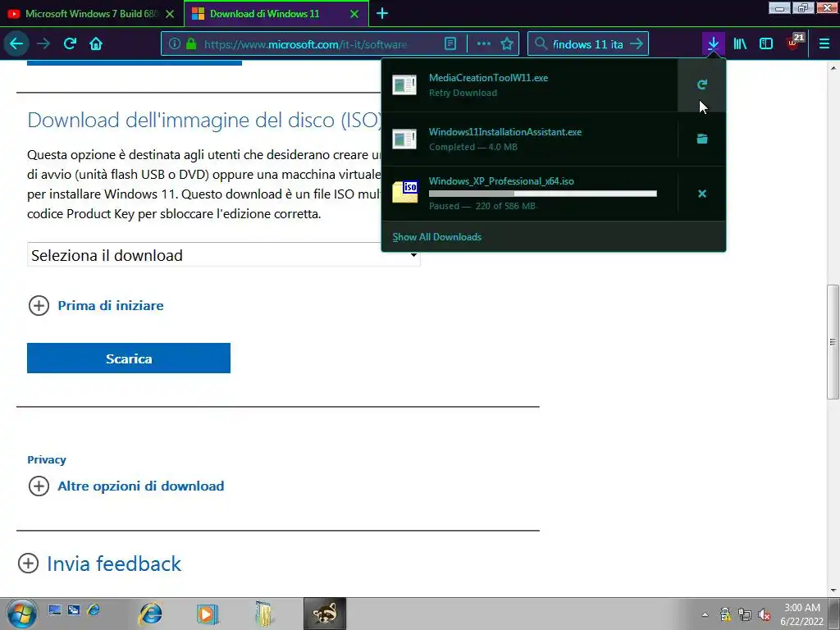Expand Altre opzioni di download
This screenshot has width=840, height=630.
(x=126, y=486)
